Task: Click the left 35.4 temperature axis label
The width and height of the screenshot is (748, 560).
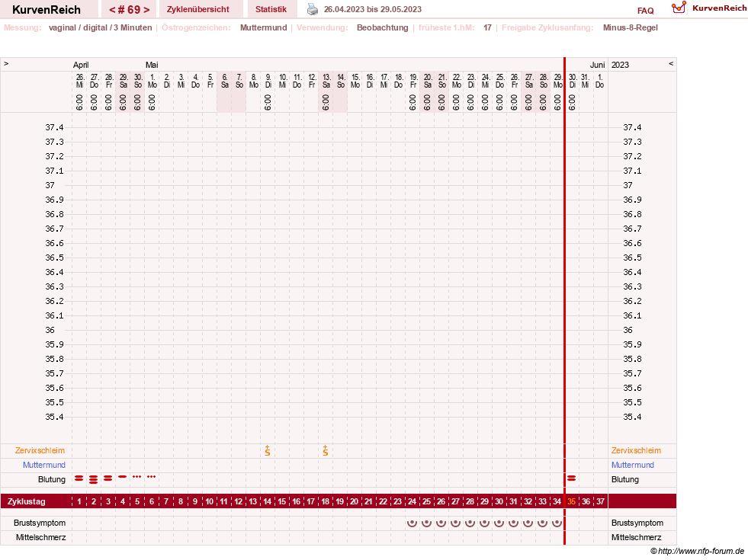Action: (54, 417)
